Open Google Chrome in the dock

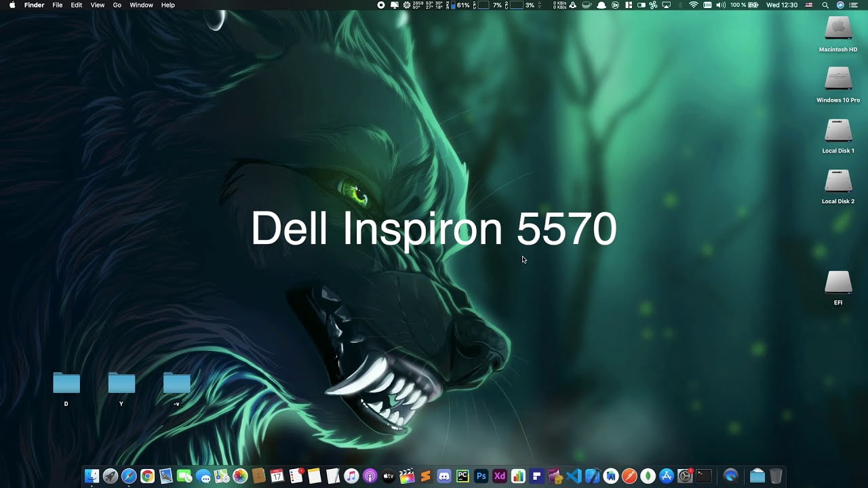(x=147, y=476)
